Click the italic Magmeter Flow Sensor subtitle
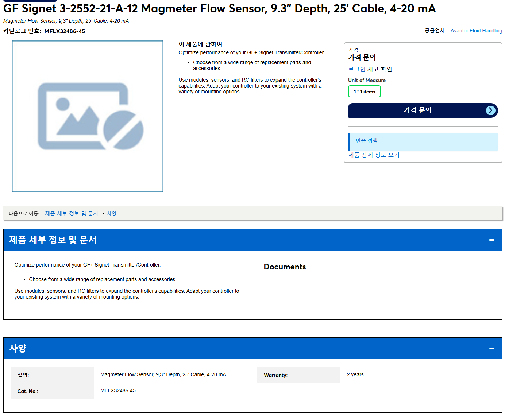The width and height of the screenshot is (505, 420). tap(66, 21)
